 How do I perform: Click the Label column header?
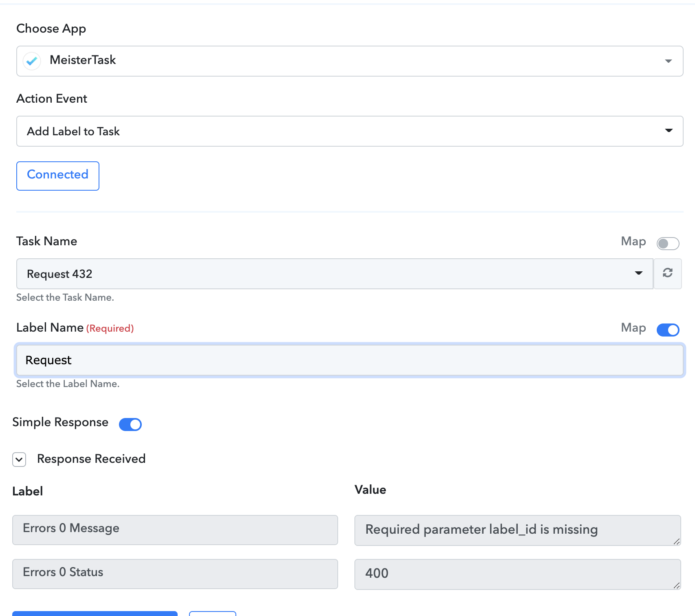pyautogui.click(x=28, y=491)
